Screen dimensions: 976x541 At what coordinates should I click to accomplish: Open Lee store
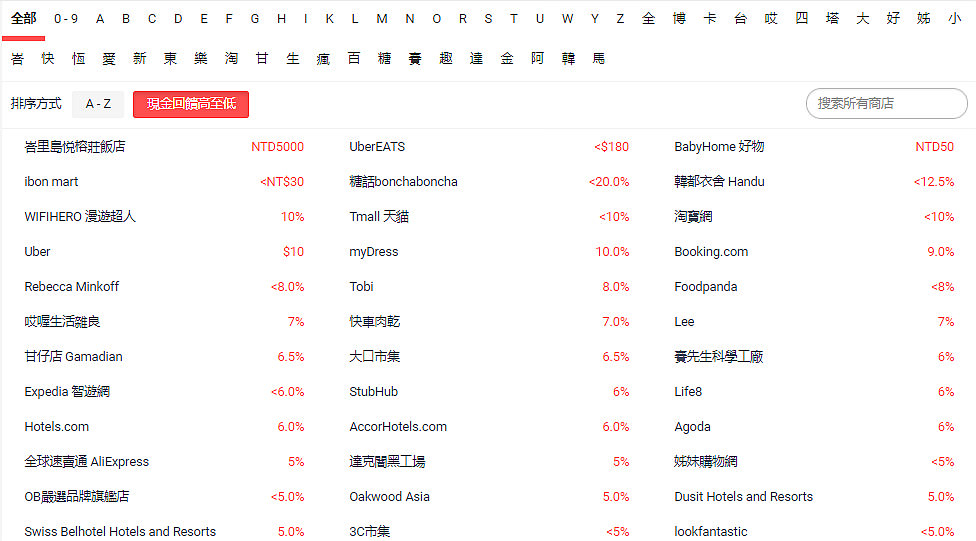(x=684, y=322)
